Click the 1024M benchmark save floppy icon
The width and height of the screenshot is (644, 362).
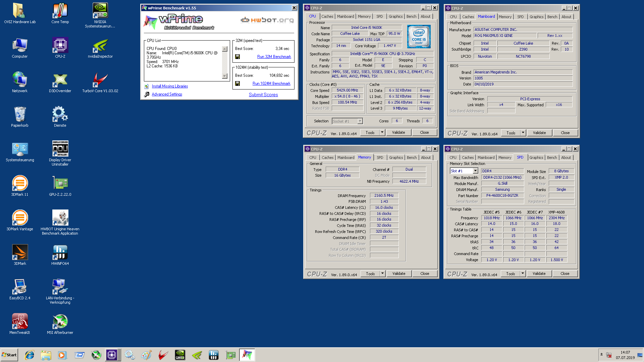coord(237,83)
